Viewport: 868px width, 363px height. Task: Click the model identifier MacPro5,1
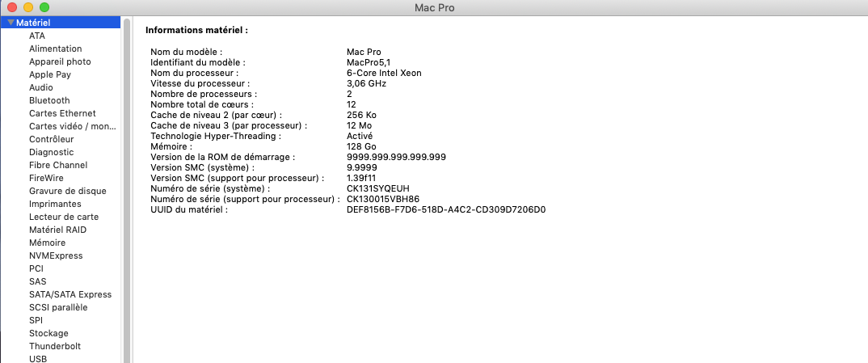click(x=369, y=62)
